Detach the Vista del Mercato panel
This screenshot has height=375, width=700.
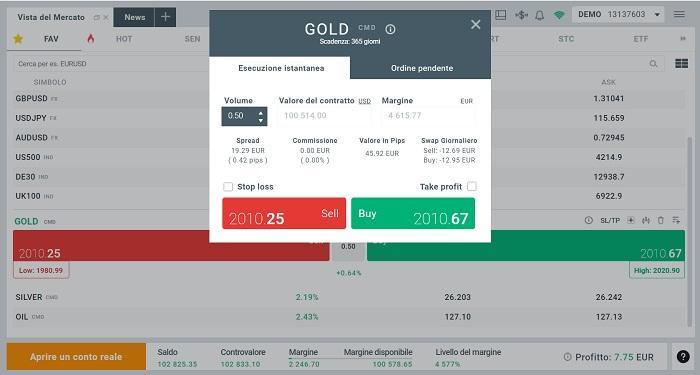coord(96,17)
